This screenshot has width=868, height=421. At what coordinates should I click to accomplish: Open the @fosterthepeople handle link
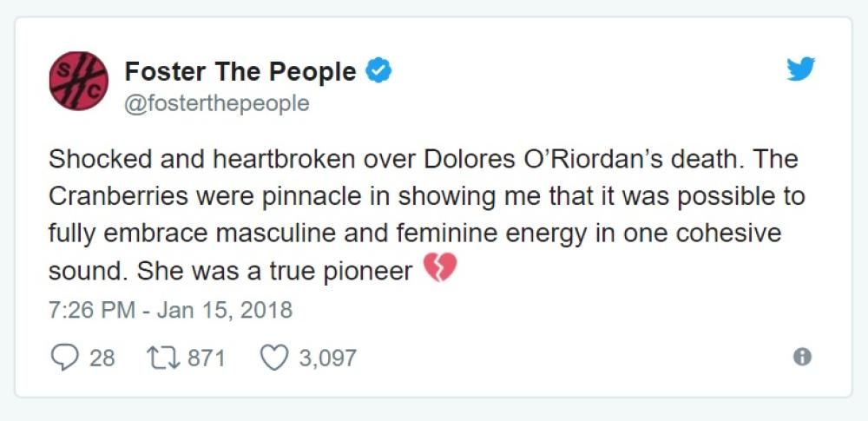point(217,103)
